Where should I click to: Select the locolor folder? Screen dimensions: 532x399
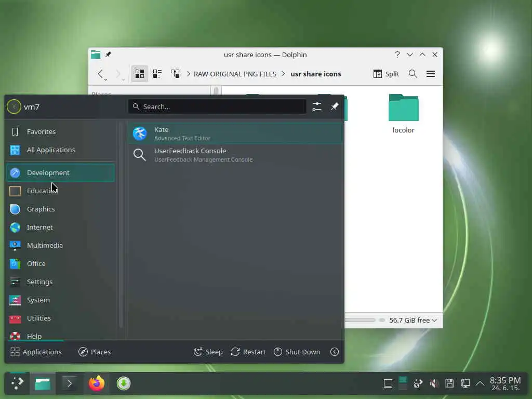(x=403, y=114)
